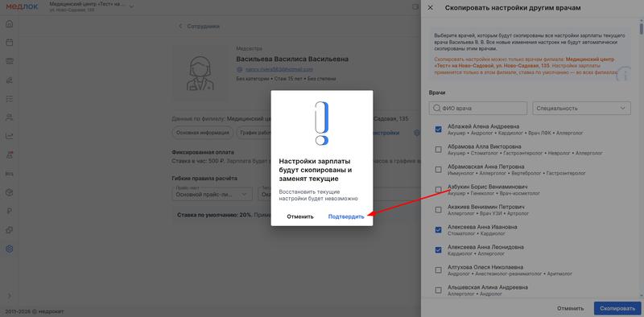Click the Фиксированная оплата heading
The width and height of the screenshot is (644, 317).
click(203, 152)
